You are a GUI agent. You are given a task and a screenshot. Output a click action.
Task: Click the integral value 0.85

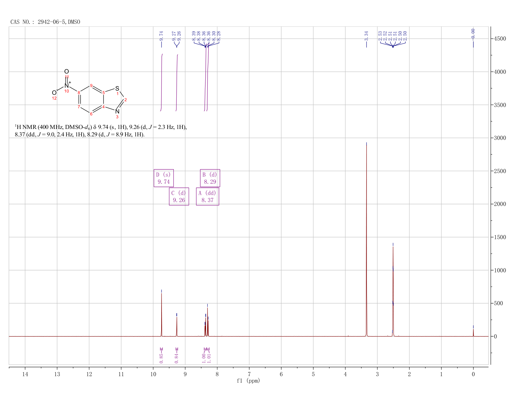(162, 358)
